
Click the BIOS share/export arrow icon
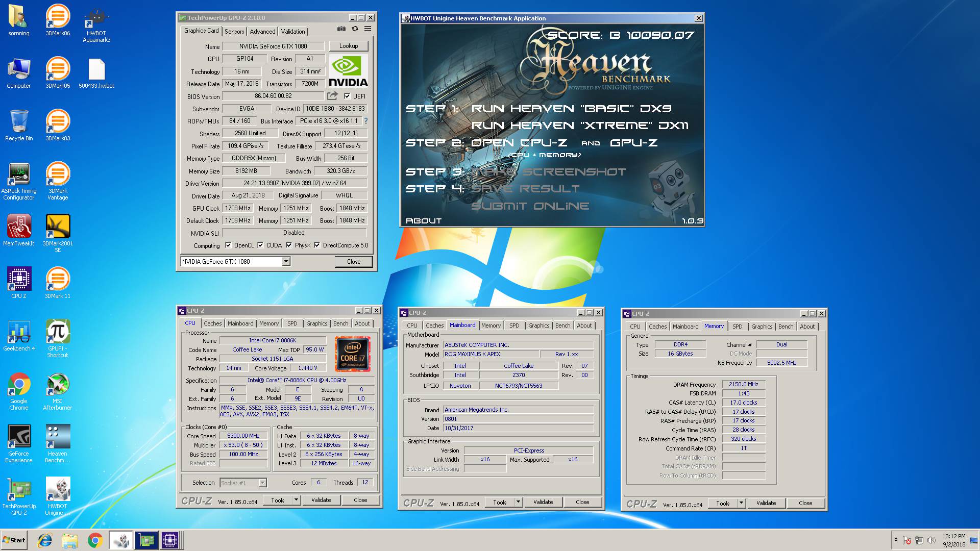[x=332, y=96]
